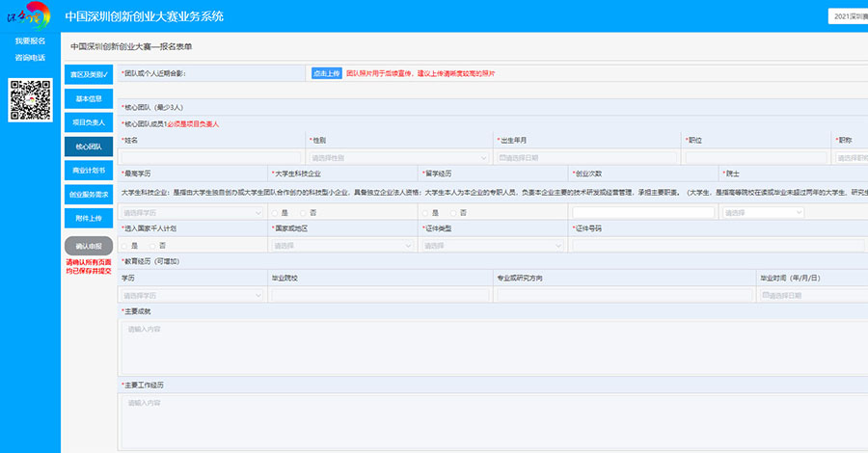
Task: Switch to the 基本信息 section tab
Action: (x=89, y=99)
